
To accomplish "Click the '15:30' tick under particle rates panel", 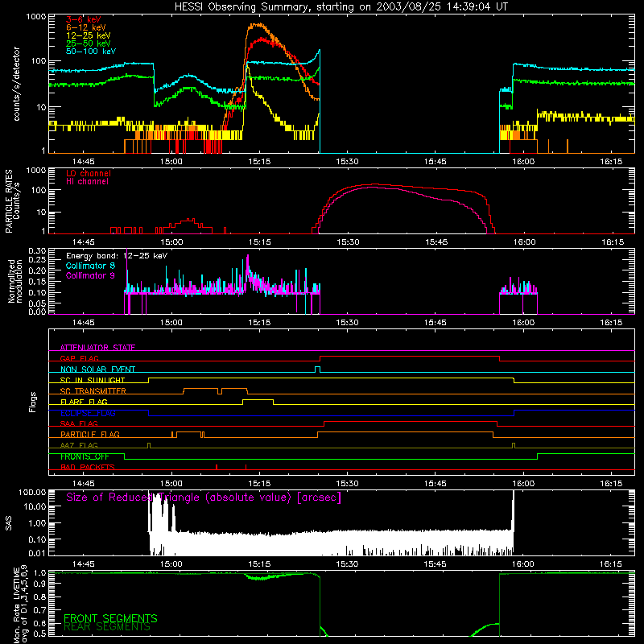I will pyautogui.click(x=348, y=242).
